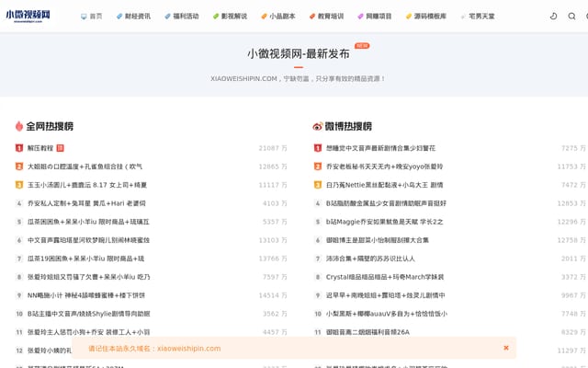Open the Weibo entry starting with Crystal
The width and height of the screenshot is (588, 368).
tap(385, 277)
